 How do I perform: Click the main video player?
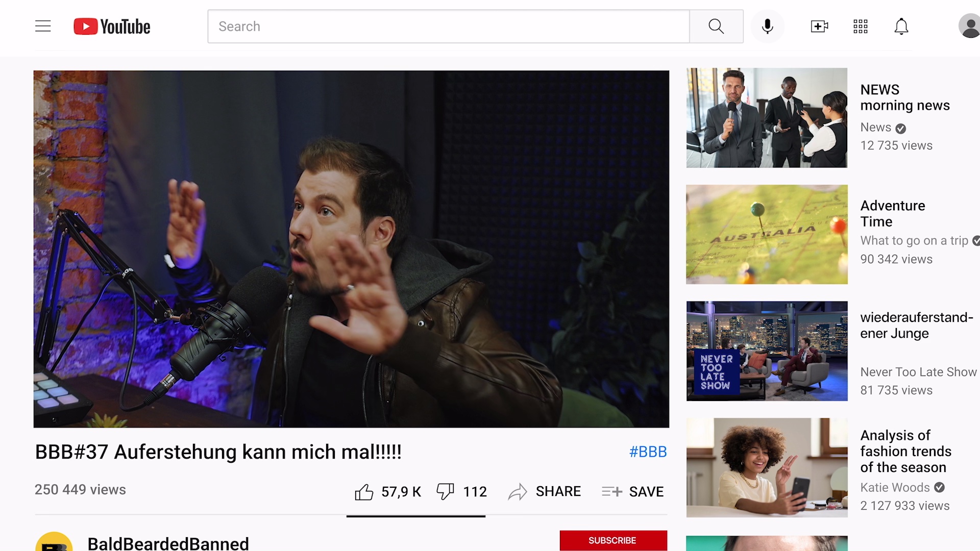pos(351,249)
